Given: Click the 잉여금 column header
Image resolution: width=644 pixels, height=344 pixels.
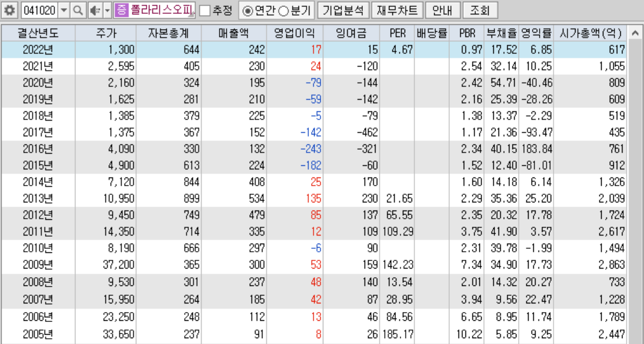Looking at the screenshot, I should click(x=352, y=33).
